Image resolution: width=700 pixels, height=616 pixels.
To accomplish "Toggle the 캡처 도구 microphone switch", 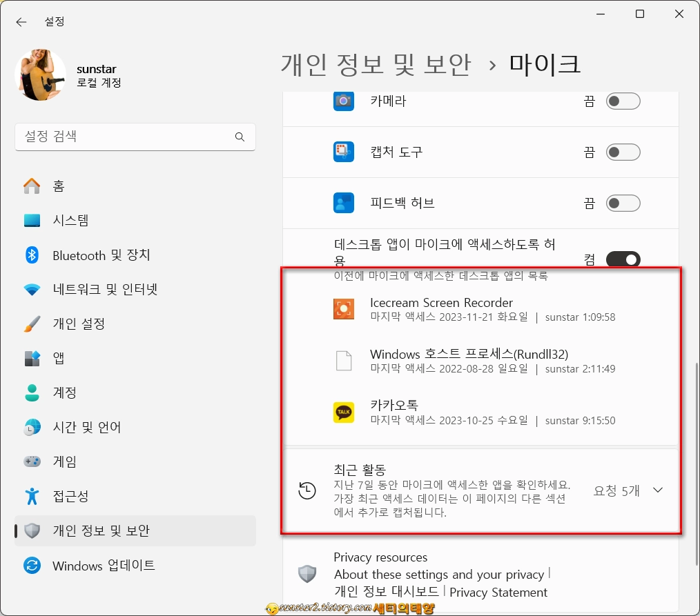I will [622, 152].
